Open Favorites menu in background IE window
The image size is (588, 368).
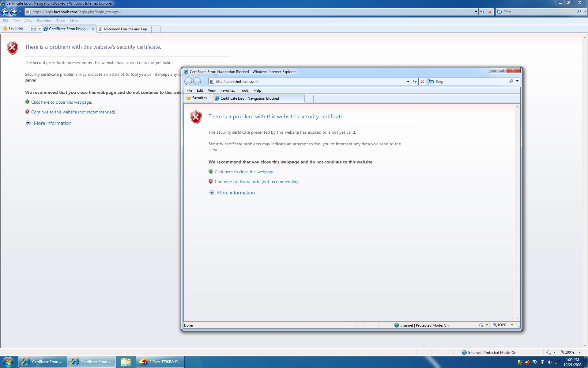click(x=44, y=21)
